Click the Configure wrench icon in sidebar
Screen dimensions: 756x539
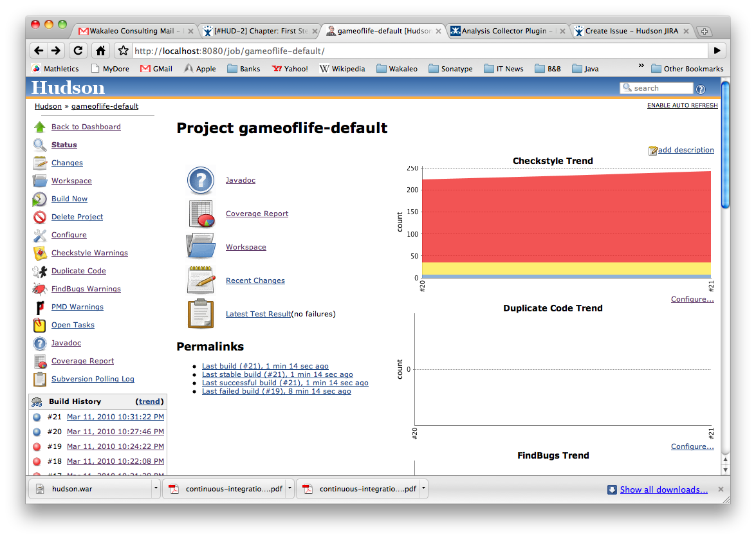40,235
